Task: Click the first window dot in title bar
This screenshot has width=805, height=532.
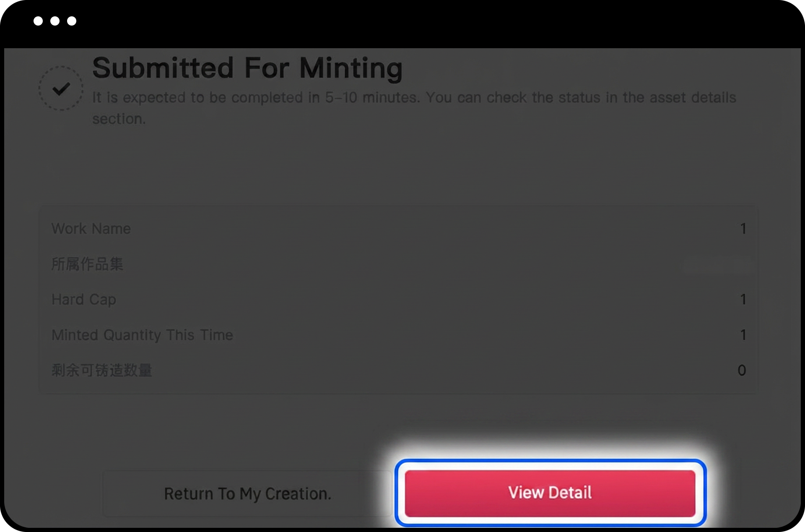Action: point(38,21)
